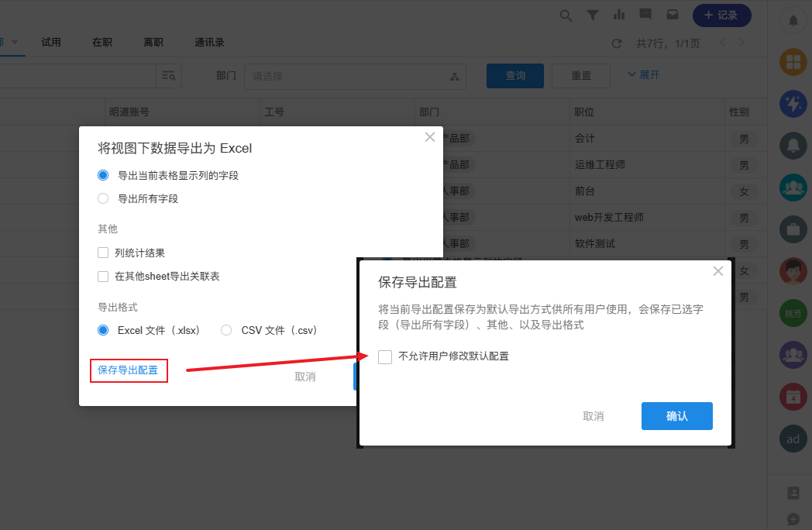Tick 在其他sheet导出关联表 checkbox
Image resolution: width=812 pixels, height=530 pixels.
103,277
